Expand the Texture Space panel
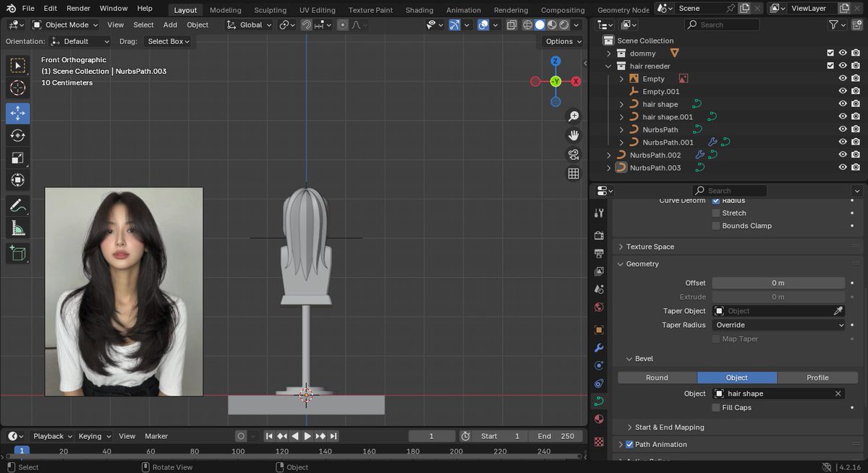868x473 pixels. 650,247
